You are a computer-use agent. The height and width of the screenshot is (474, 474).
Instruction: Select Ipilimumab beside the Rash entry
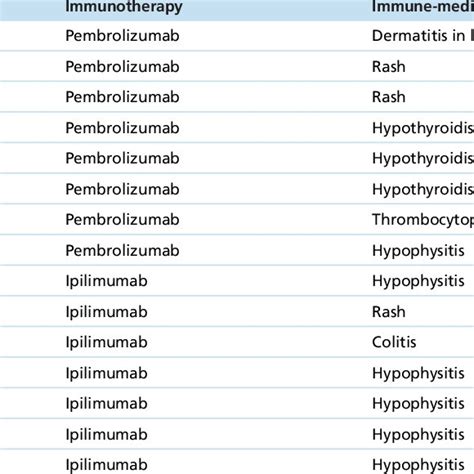pyautogui.click(x=106, y=312)
